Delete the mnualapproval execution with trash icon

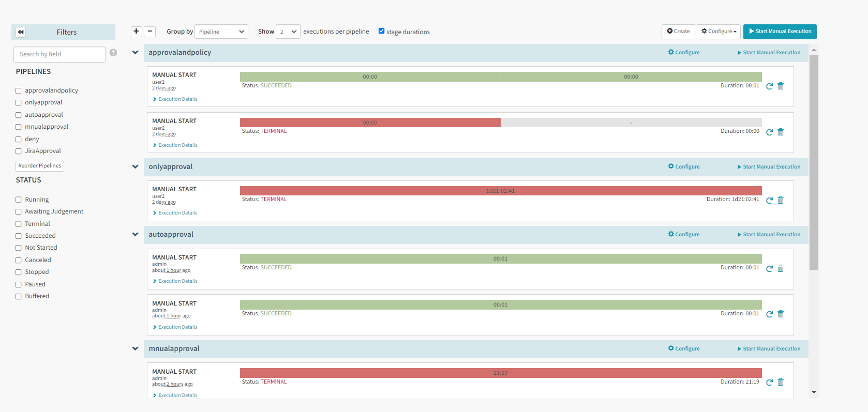(x=781, y=383)
